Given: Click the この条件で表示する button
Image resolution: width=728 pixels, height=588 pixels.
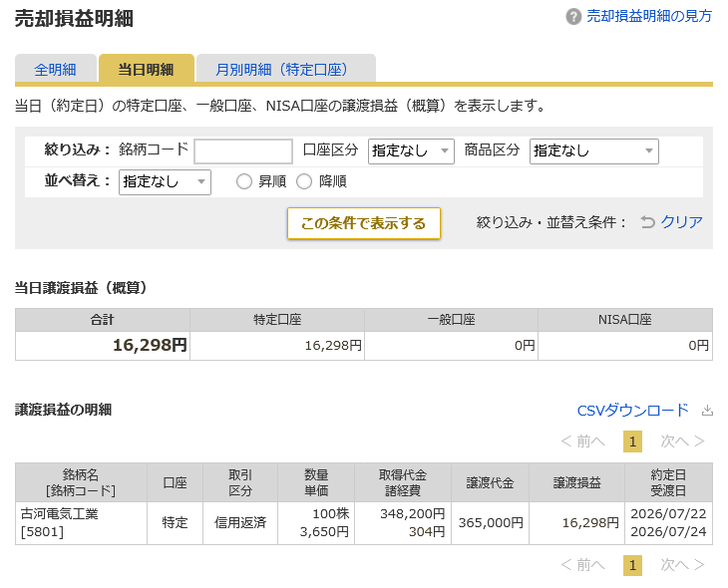Looking at the screenshot, I should (364, 223).
